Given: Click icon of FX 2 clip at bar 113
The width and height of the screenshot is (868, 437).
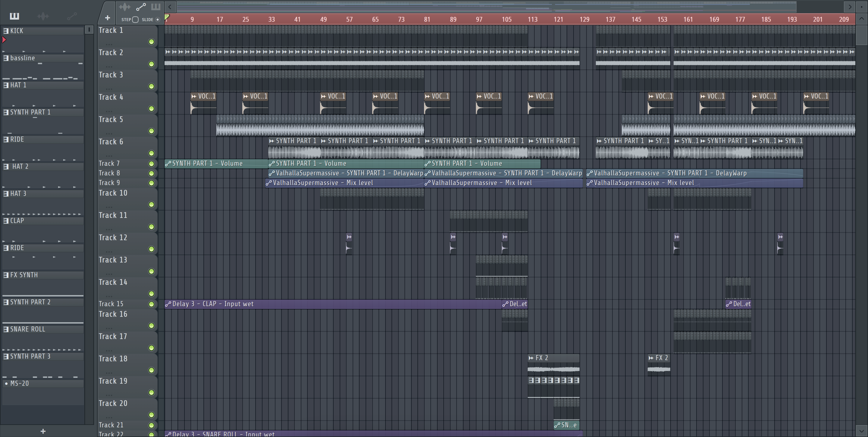Looking at the screenshot, I should tap(531, 358).
